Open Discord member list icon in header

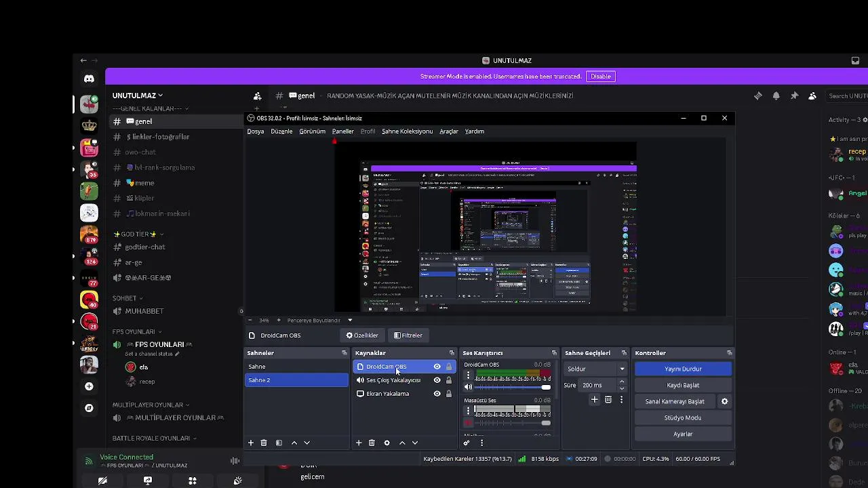(x=812, y=96)
